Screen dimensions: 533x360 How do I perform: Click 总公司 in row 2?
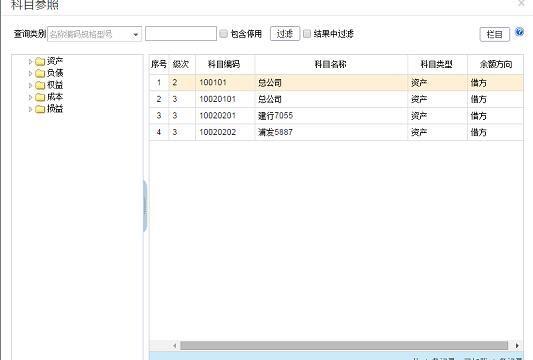[x=270, y=99]
